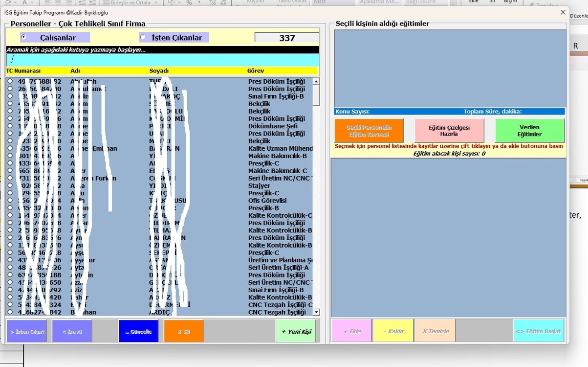Click the Konu Sayısı label
588x367 pixels.
tap(353, 112)
